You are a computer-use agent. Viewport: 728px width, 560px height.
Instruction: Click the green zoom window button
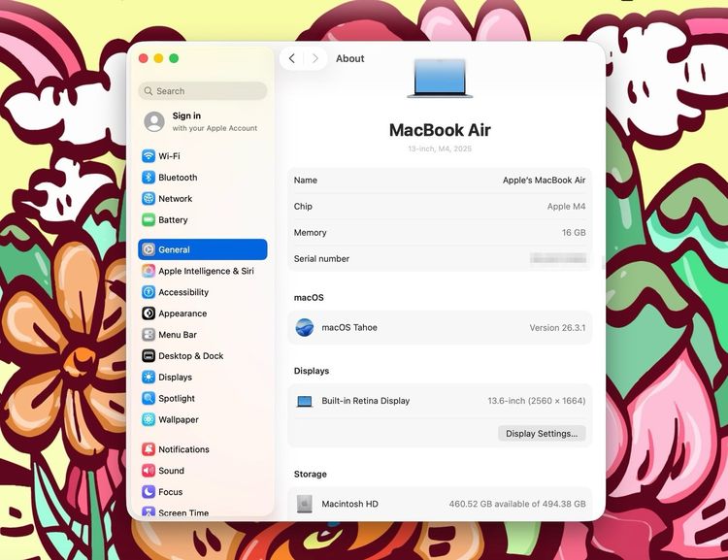174,58
